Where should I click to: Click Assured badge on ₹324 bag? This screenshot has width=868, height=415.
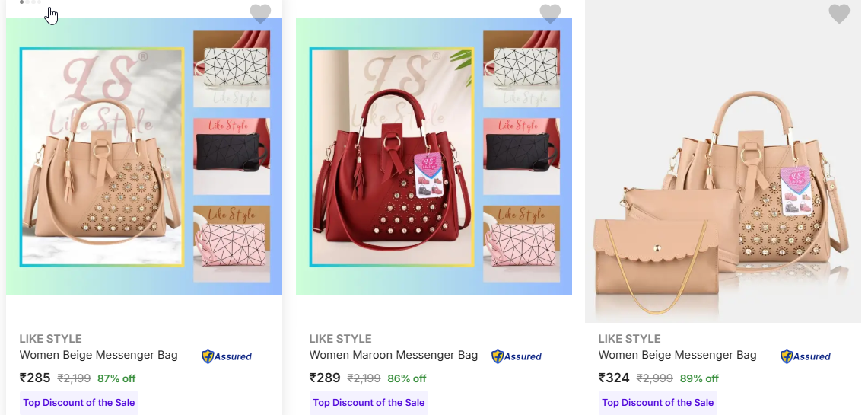[806, 356]
